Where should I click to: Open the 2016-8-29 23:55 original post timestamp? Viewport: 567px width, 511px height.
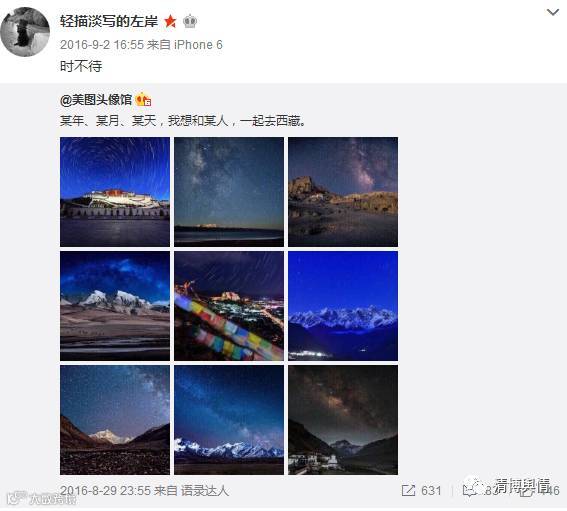click(x=105, y=491)
